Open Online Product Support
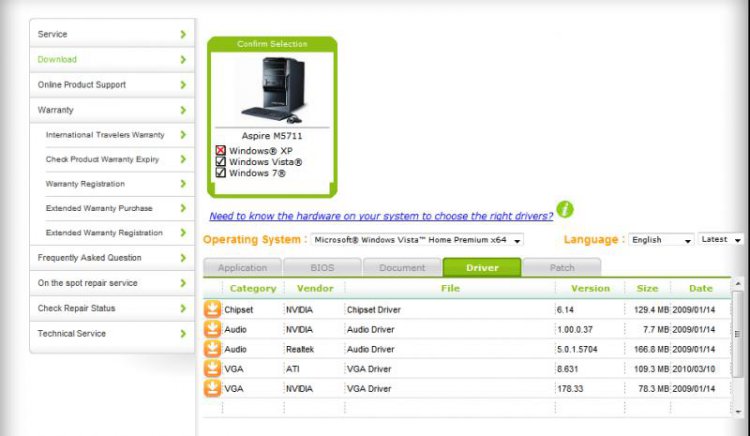Image resolution: width=750 pixels, height=436 pixels. (112, 85)
